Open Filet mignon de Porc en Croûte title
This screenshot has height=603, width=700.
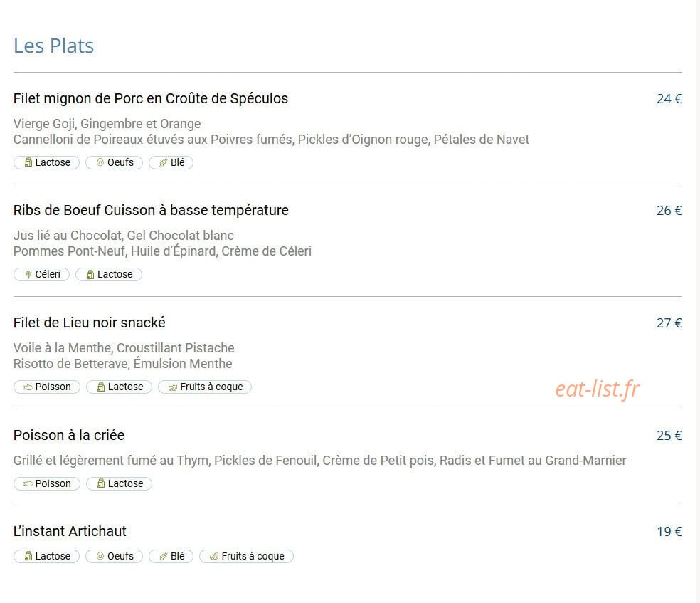click(150, 98)
